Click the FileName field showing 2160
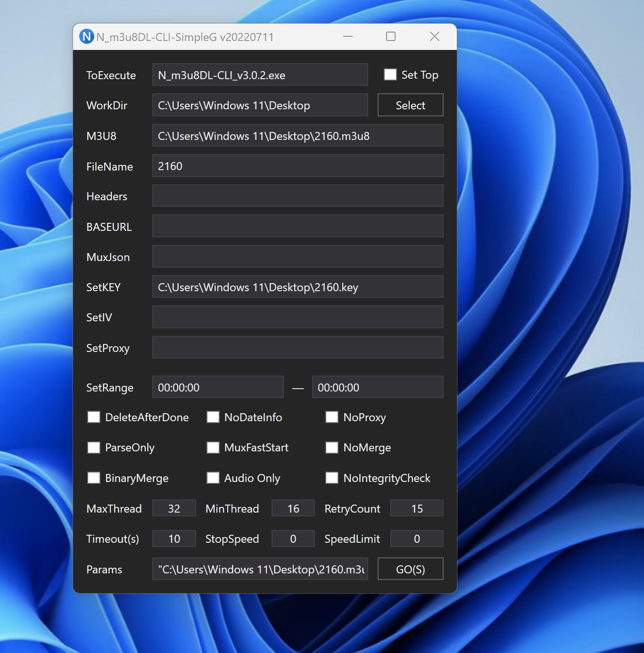This screenshot has height=653, width=644. 298,165
